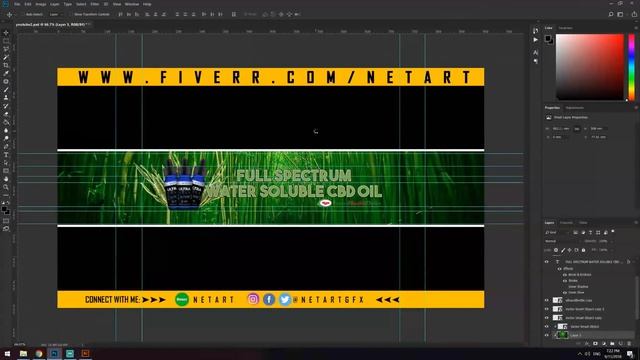This screenshot has width=640, height=360.
Task: Add a layer style via fx icon
Action: 587,344
